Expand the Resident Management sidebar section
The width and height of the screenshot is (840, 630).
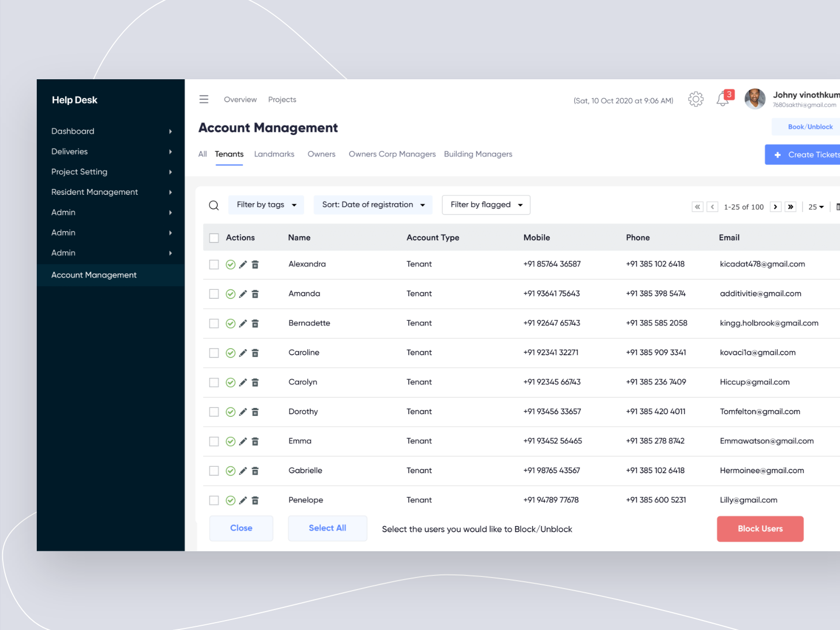coord(94,192)
